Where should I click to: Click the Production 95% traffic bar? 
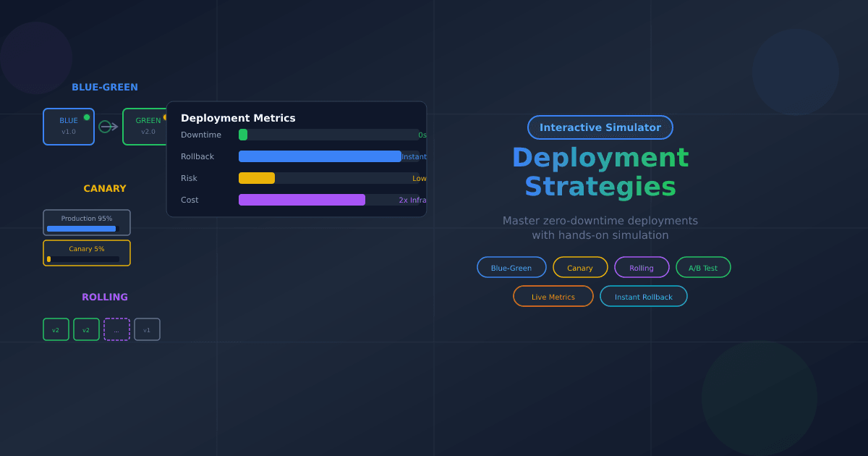(81, 229)
